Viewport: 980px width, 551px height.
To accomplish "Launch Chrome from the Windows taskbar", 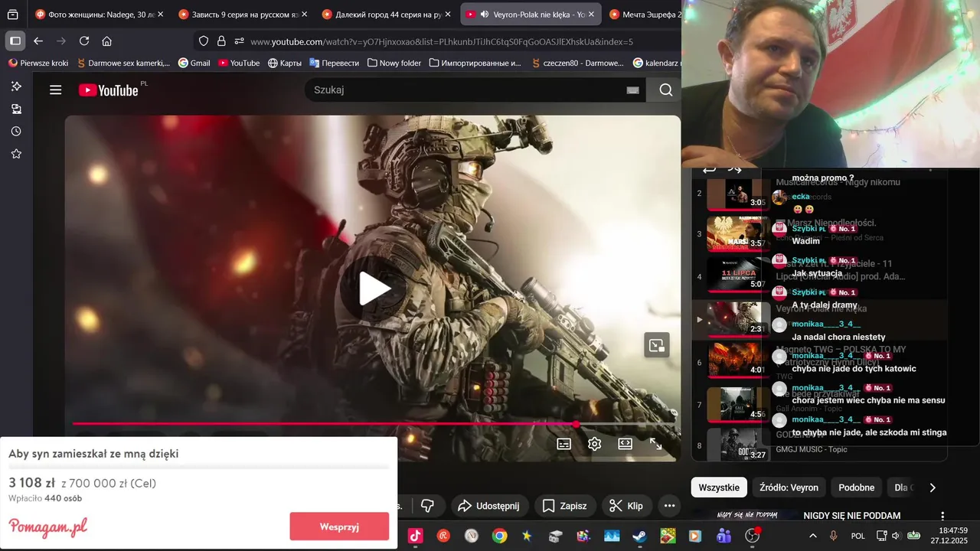I will [499, 536].
